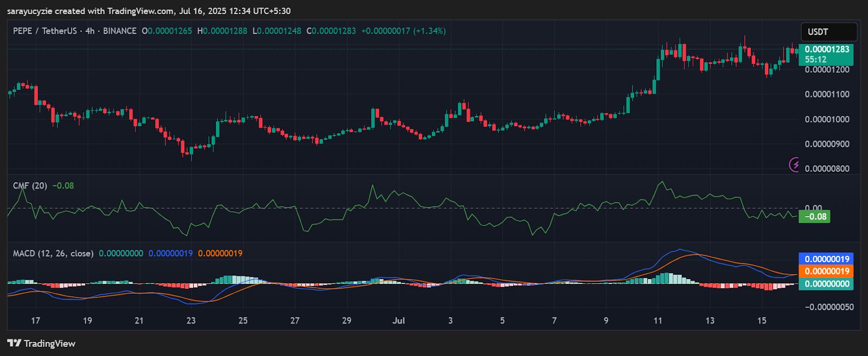Screen dimensions: 868x356
Task: Click date label 25 on time axis
Action: (243, 321)
